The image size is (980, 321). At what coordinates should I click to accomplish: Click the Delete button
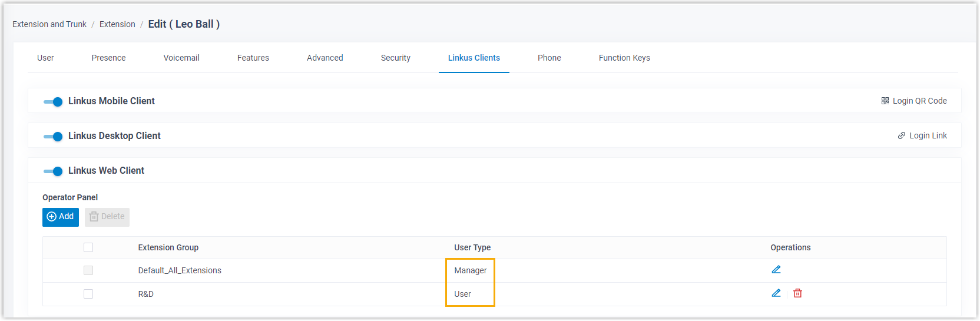(107, 217)
